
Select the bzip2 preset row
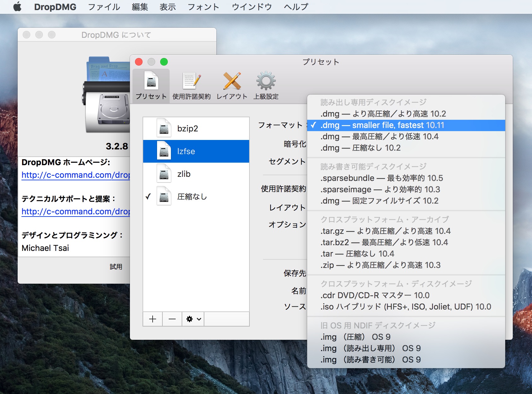tap(196, 128)
